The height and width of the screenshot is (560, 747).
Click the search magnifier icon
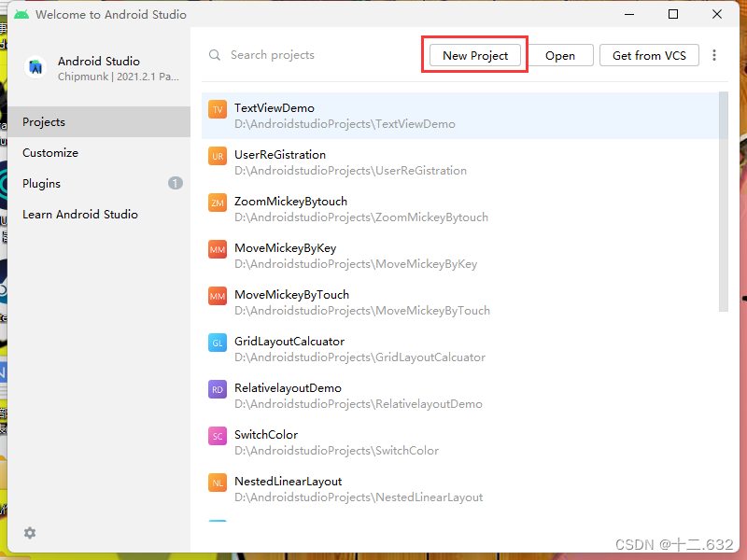(x=215, y=55)
